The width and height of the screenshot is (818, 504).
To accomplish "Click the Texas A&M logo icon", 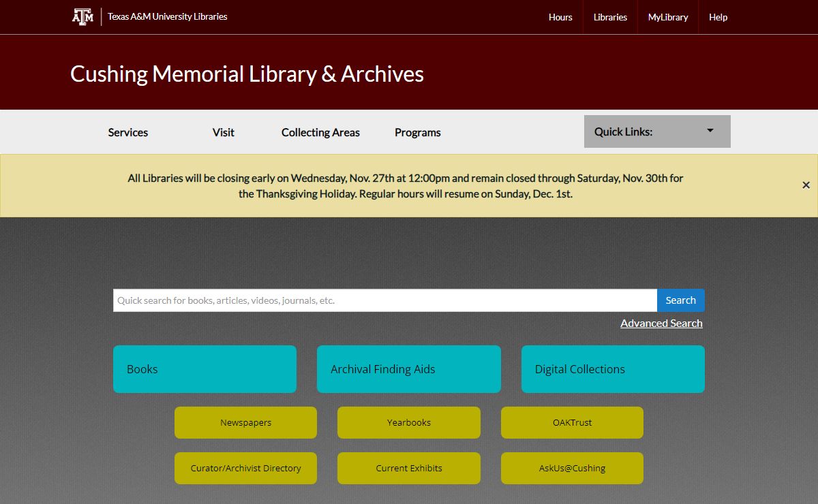I will [x=83, y=16].
